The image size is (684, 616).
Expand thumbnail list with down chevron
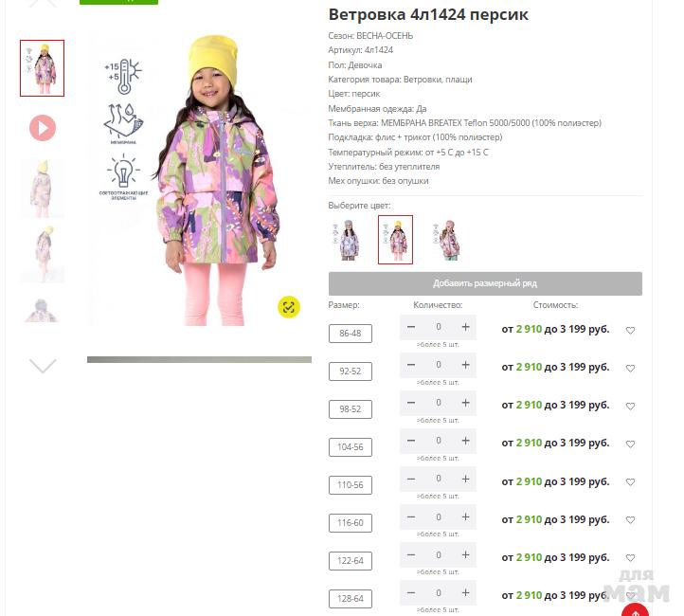(43, 366)
